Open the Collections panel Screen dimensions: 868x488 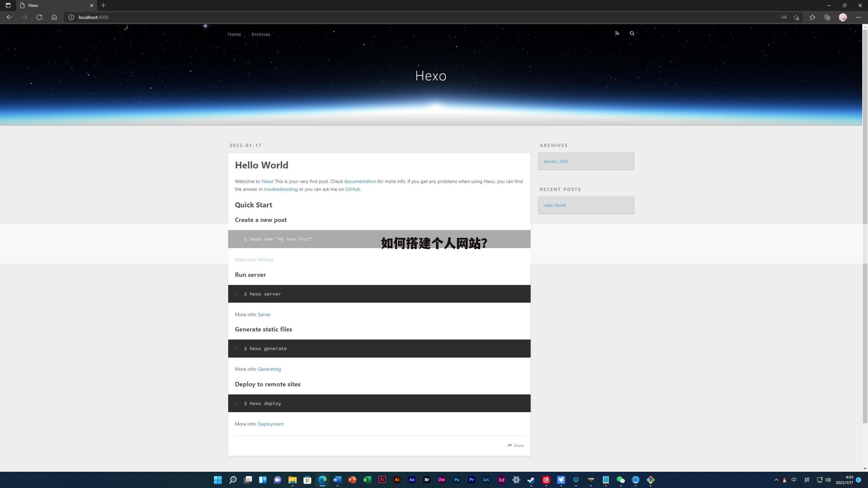coord(827,17)
